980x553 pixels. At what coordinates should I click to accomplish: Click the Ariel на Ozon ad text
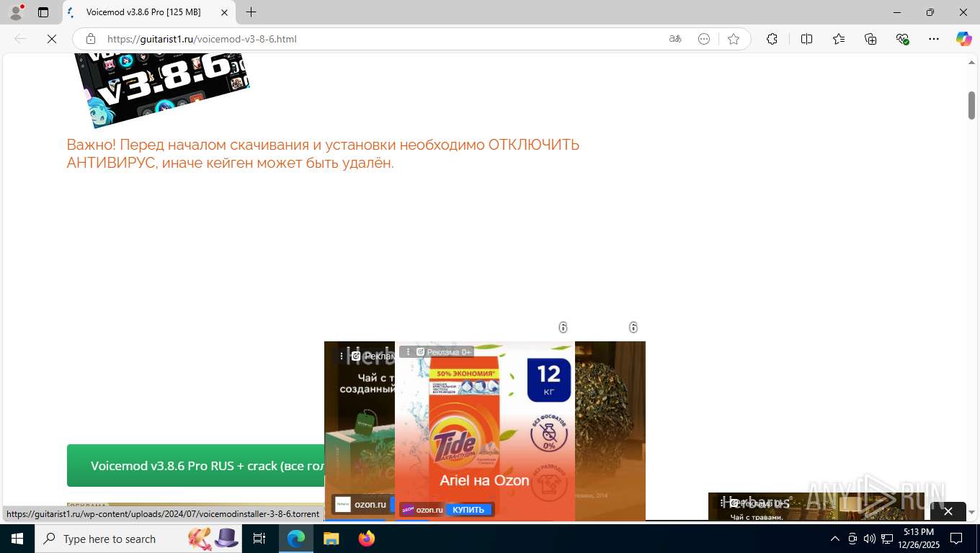click(x=484, y=480)
